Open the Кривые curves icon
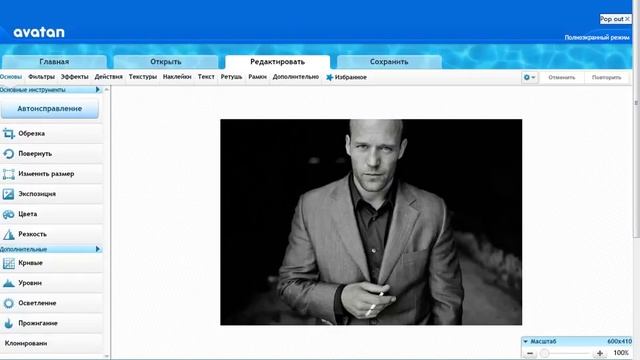 click(x=9, y=263)
